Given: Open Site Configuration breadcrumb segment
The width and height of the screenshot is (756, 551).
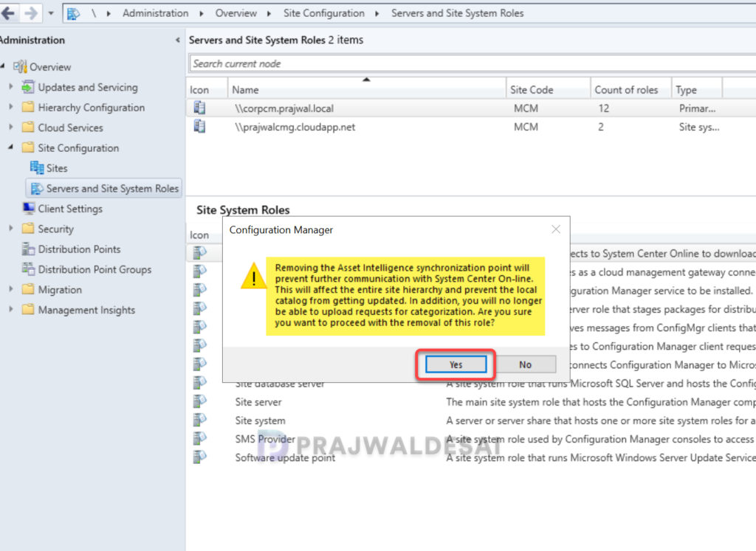Looking at the screenshot, I should [324, 13].
